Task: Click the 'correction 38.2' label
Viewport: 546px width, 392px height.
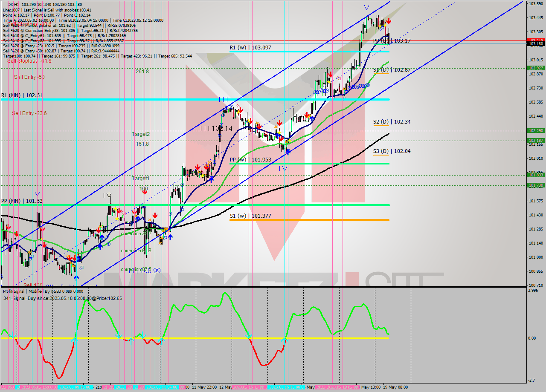Action: click(136, 233)
